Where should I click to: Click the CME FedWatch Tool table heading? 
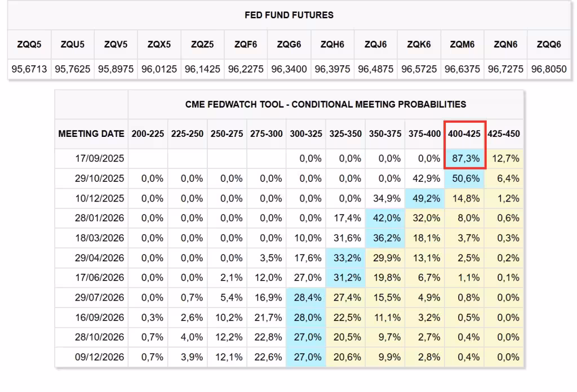pos(326,104)
